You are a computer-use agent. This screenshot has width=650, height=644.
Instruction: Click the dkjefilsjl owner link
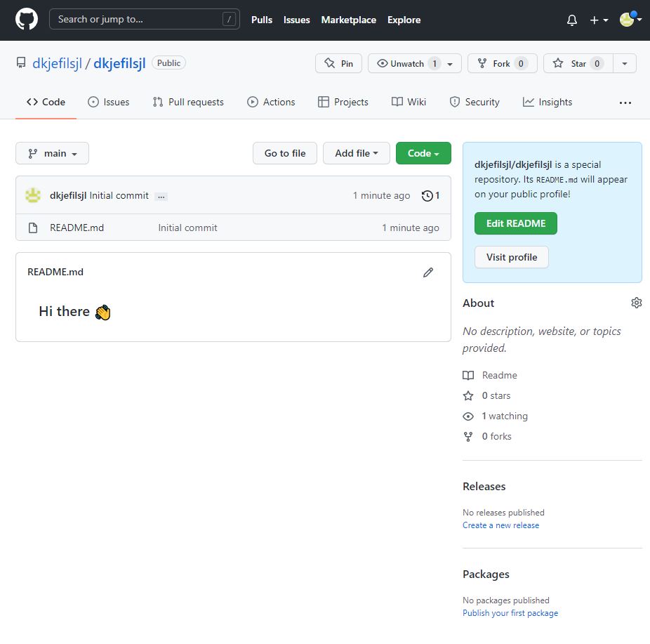(57, 63)
